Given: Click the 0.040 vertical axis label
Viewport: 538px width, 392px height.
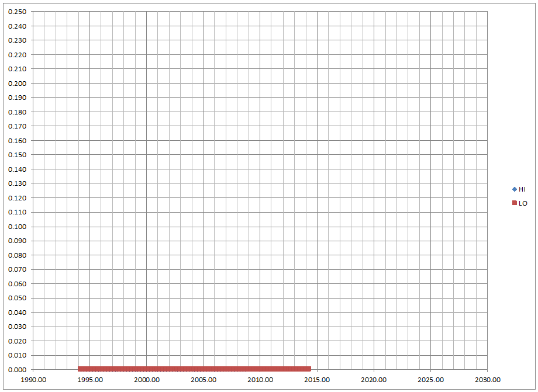Looking at the screenshot, I should point(17,313).
